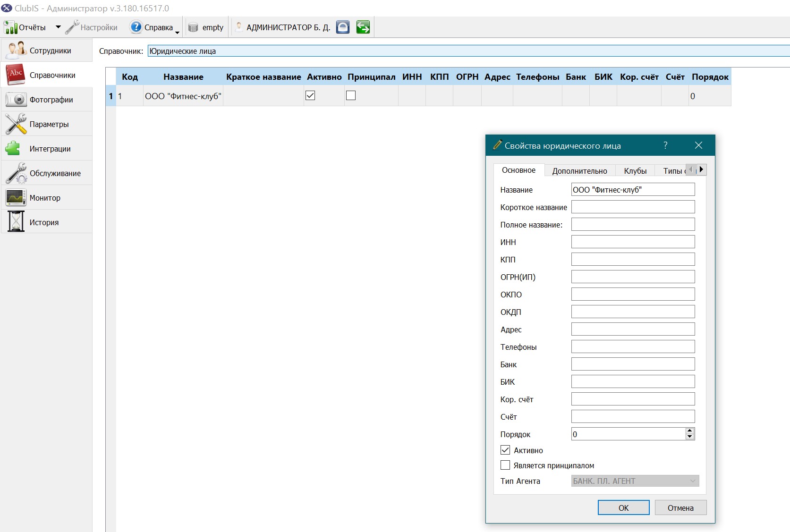This screenshot has height=532, width=790.
Task: Click the КПП input field in dialog
Action: pos(633,260)
